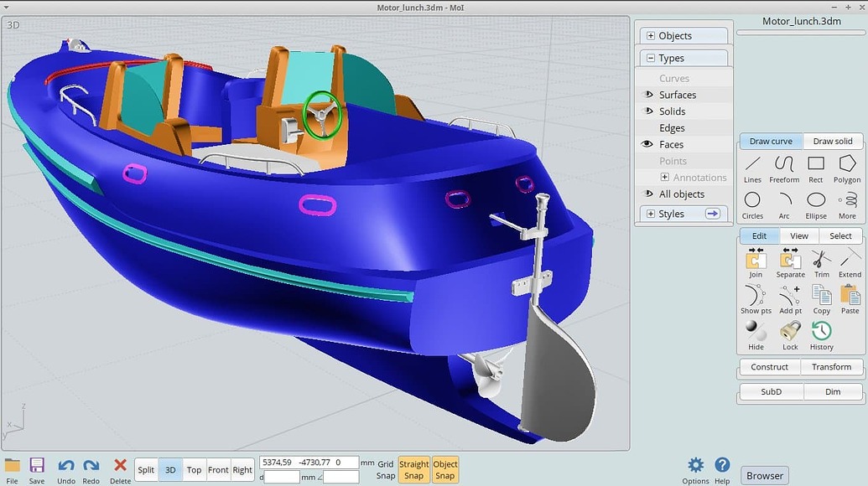Open the Construct tab

pos(770,366)
